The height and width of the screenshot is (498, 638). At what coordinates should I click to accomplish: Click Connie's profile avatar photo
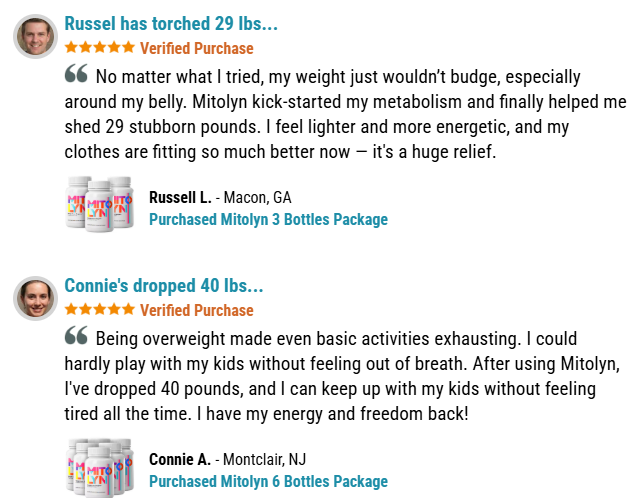(x=35, y=297)
